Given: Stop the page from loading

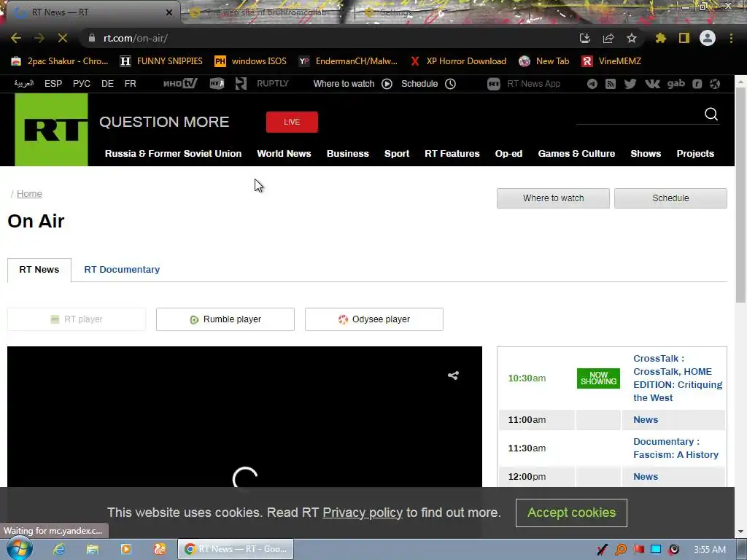Looking at the screenshot, I should click(x=63, y=38).
